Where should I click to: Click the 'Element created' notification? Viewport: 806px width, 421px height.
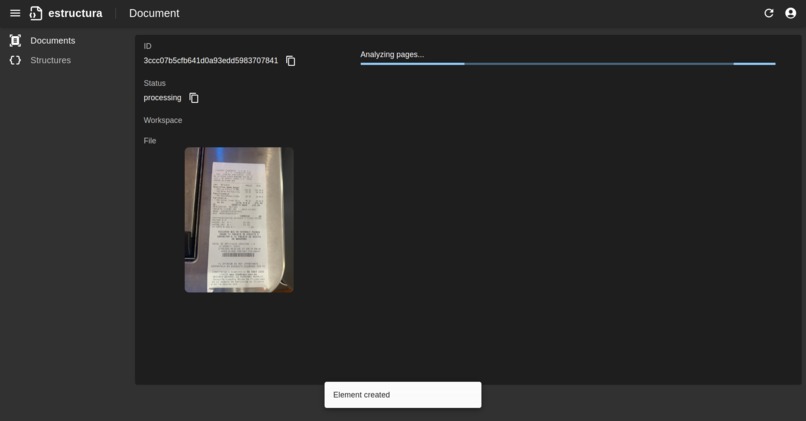tap(402, 395)
